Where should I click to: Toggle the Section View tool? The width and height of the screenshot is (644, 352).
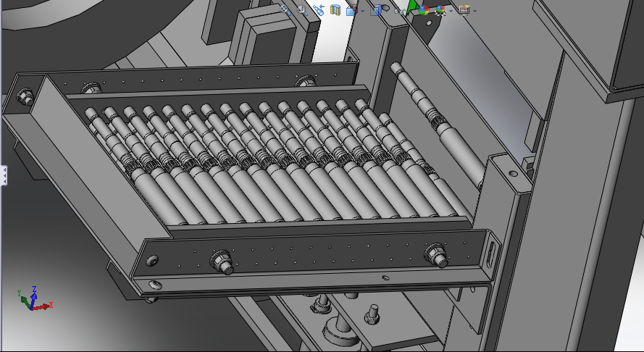pyautogui.click(x=335, y=10)
